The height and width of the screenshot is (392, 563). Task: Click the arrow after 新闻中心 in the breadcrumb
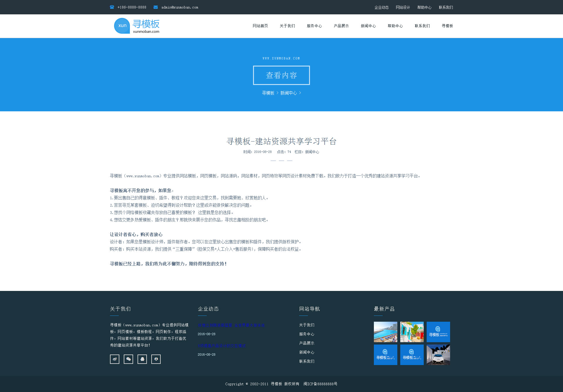[x=300, y=93]
